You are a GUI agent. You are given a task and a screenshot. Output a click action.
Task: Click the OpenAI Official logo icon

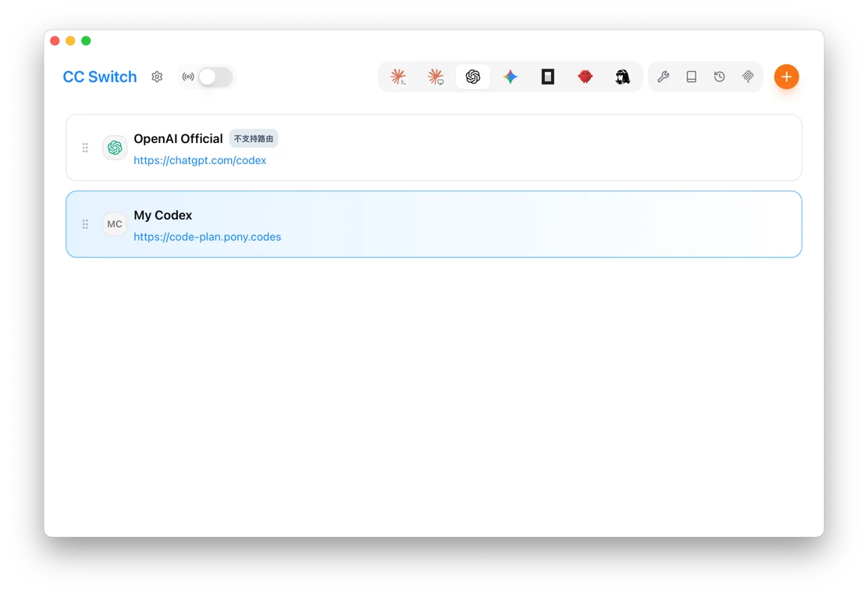click(115, 148)
